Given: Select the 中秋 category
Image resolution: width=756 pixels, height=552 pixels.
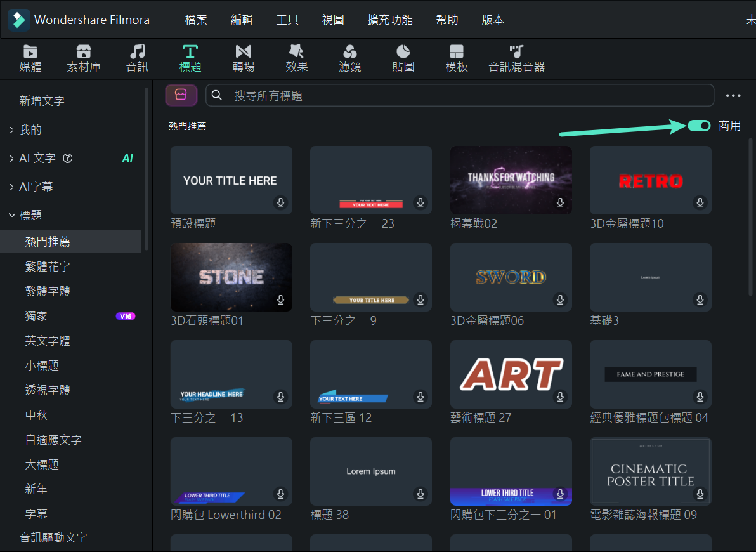Looking at the screenshot, I should [x=36, y=415].
